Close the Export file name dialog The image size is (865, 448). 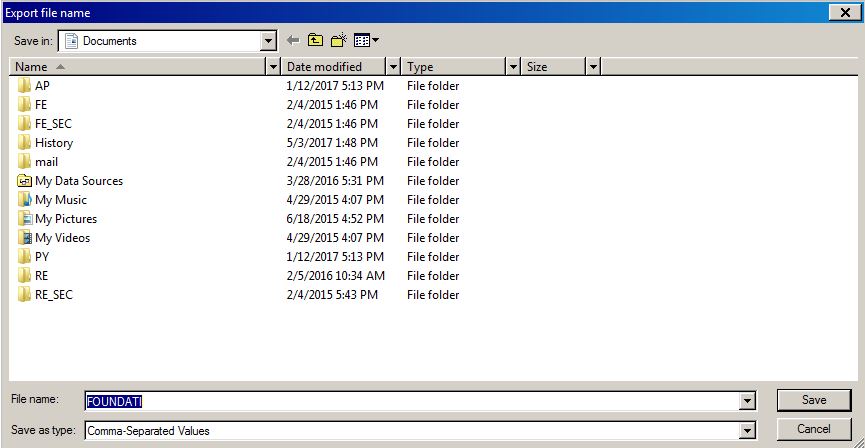(845, 12)
